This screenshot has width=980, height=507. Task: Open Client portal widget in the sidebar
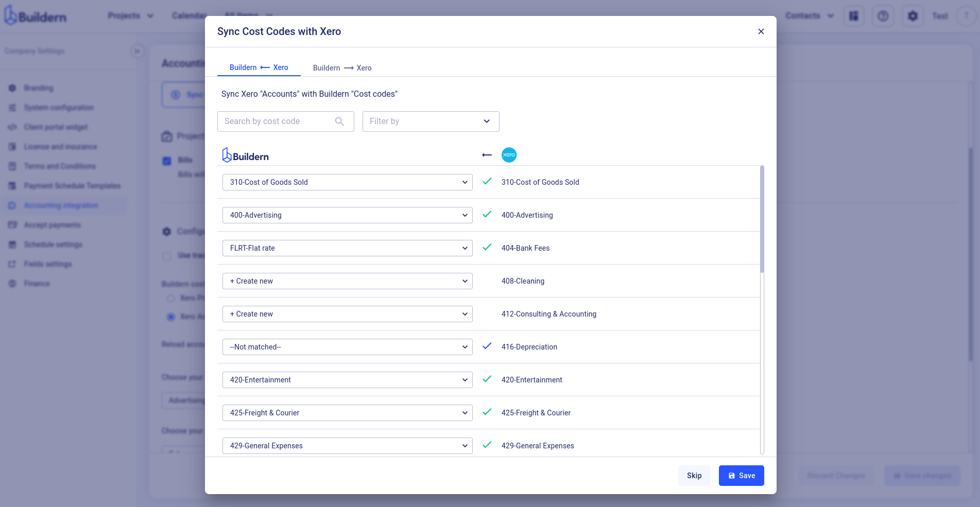point(56,127)
